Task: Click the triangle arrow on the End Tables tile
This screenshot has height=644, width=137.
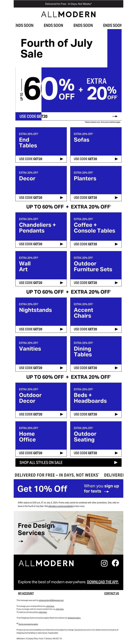Action: (x=61, y=159)
